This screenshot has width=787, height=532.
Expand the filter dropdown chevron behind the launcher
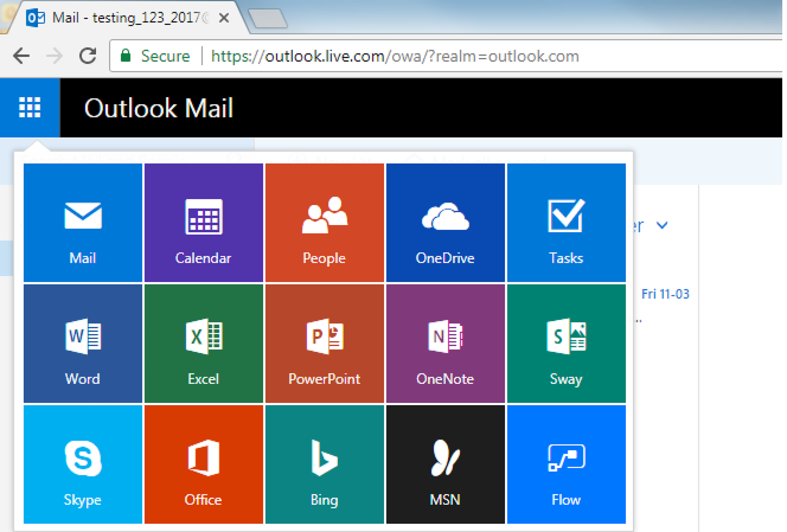click(662, 225)
